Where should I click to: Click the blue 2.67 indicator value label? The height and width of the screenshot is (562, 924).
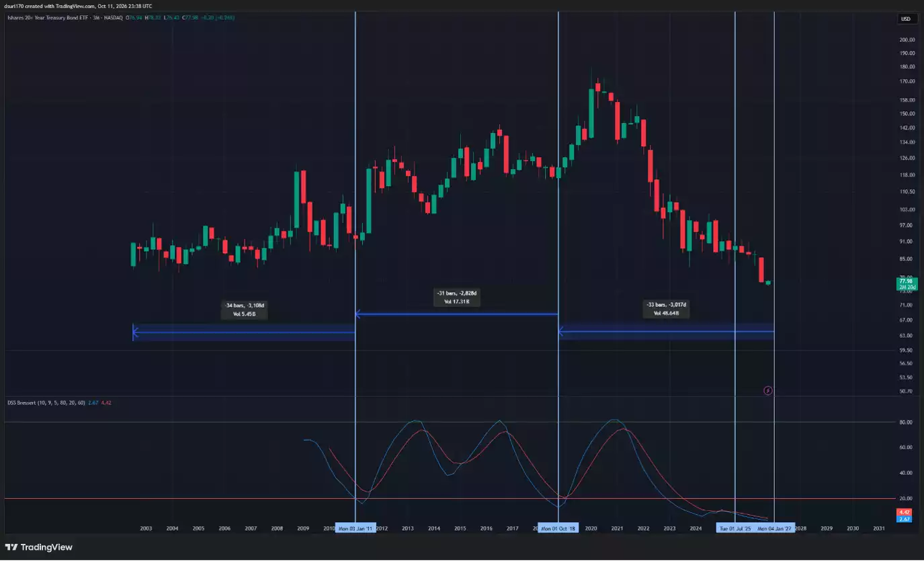[x=904, y=519]
